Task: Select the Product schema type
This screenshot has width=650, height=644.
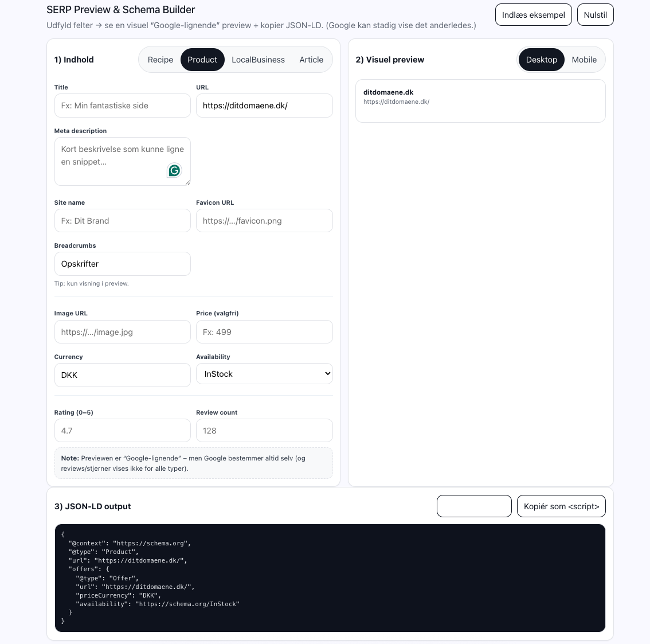Action: pyautogui.click(x=202, y=60)
